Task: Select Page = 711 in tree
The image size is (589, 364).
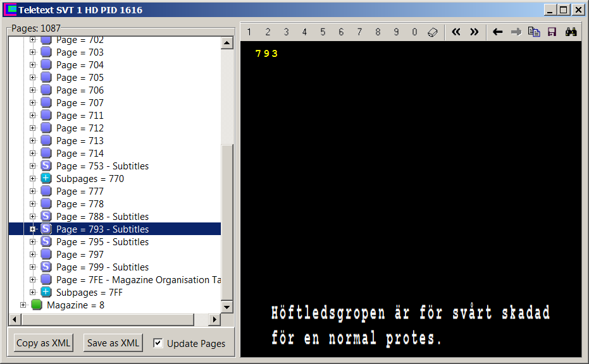Action: click(80, 116)
